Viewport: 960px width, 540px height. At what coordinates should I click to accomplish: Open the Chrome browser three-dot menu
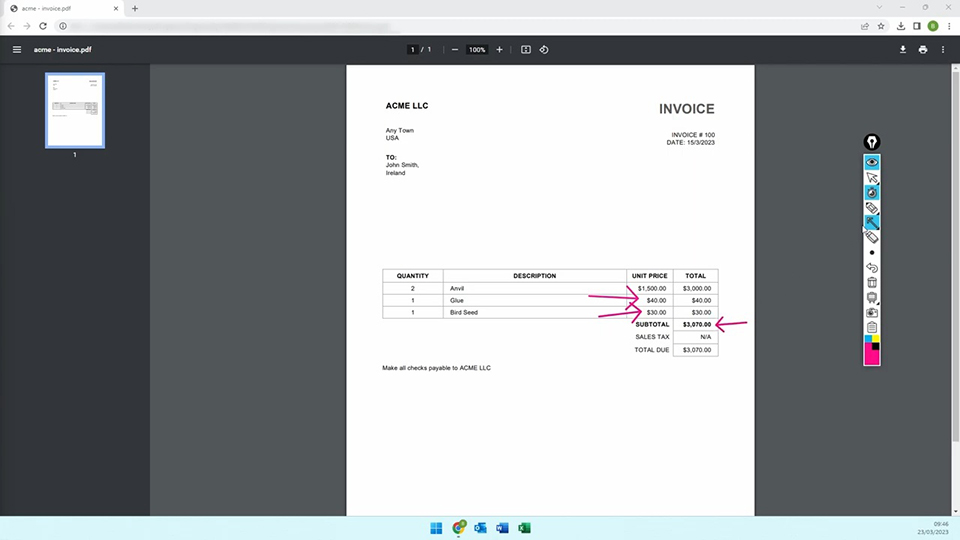[949, 26]
